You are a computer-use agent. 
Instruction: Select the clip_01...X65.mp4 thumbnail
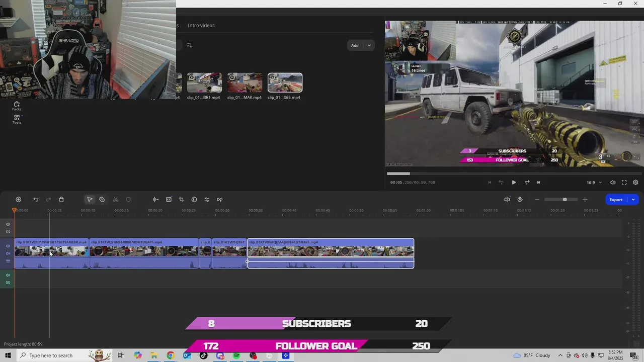285,83
